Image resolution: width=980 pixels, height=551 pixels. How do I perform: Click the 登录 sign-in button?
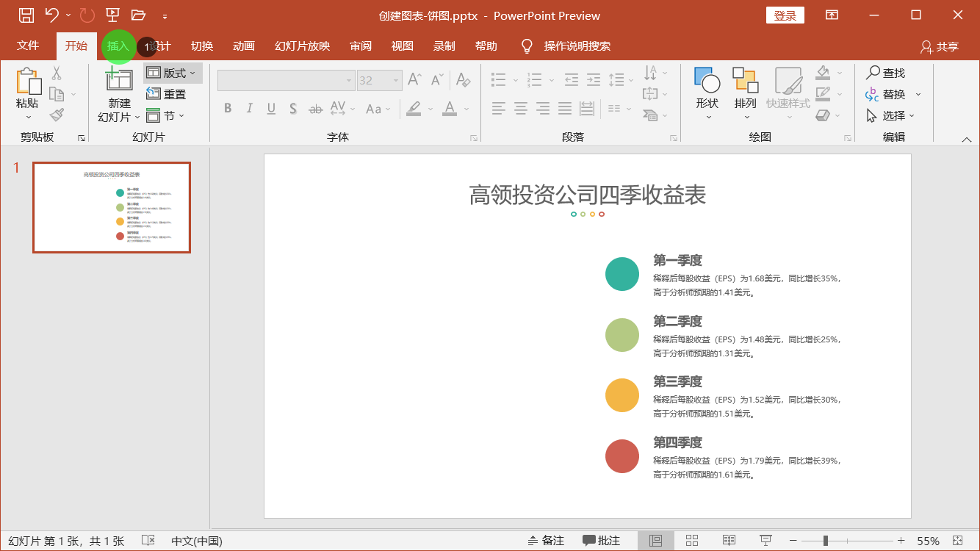(x=785, y=15)
